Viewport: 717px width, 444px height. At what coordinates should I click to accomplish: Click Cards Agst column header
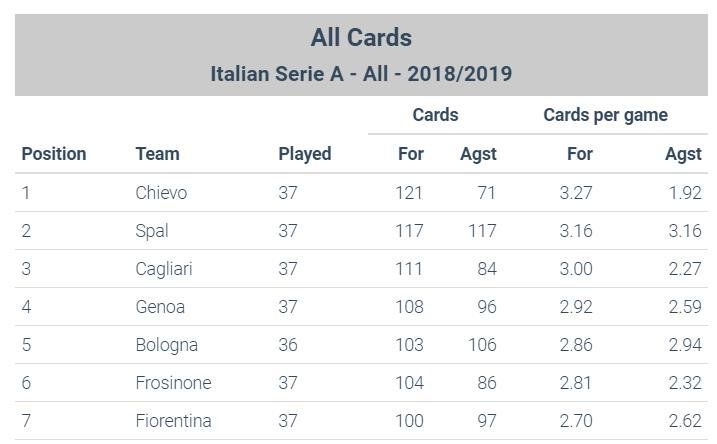click(x=478, y=154)
